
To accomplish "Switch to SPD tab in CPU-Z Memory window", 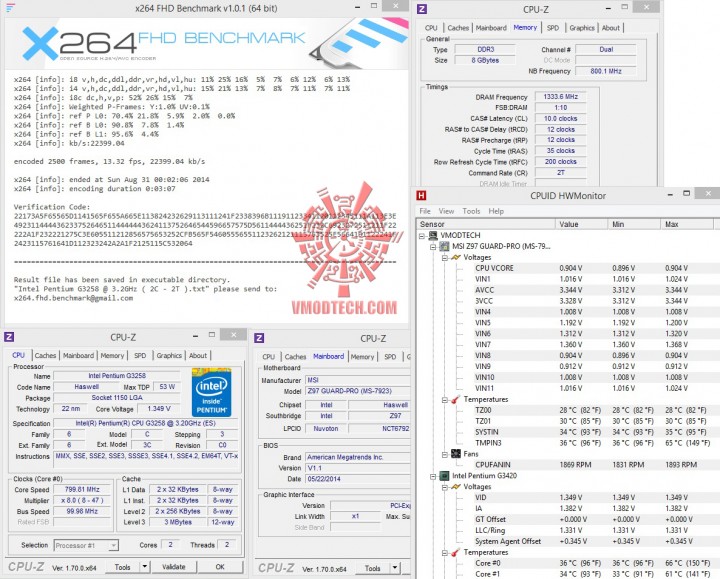I will (553, 28).
